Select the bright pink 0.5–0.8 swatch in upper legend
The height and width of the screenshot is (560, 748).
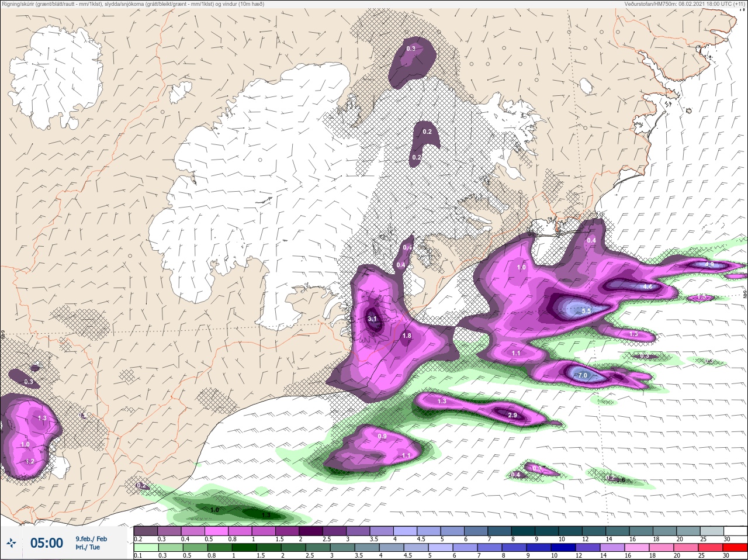(215, 531)
